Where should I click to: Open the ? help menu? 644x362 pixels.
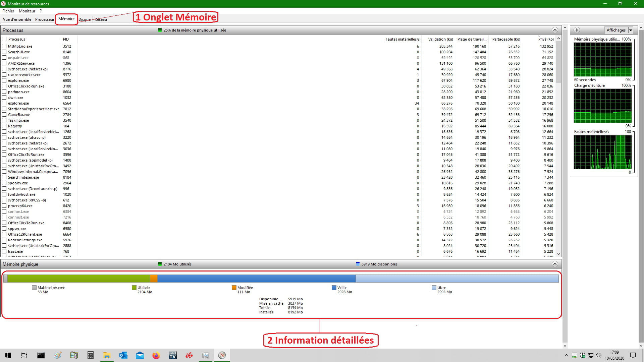pos(41,11)
